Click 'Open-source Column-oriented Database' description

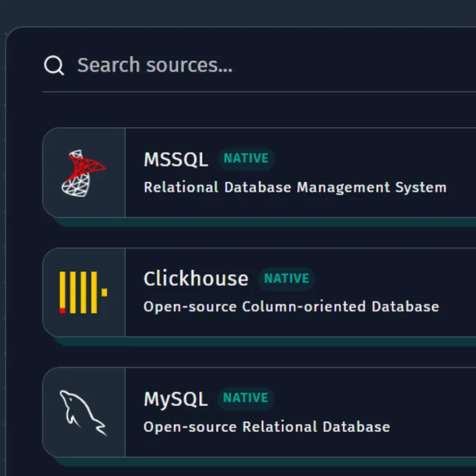click(292, 307)
